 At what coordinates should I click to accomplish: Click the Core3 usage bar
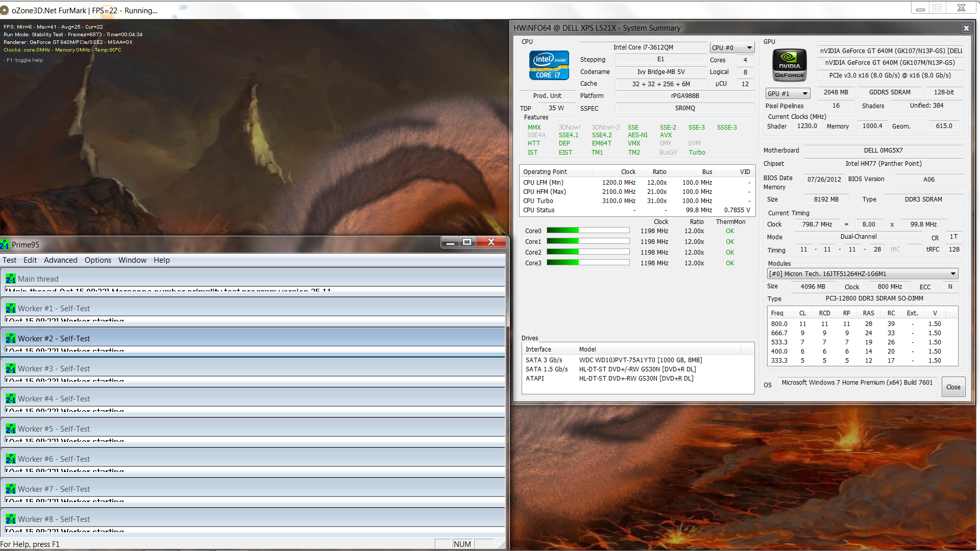coord(588,263)
